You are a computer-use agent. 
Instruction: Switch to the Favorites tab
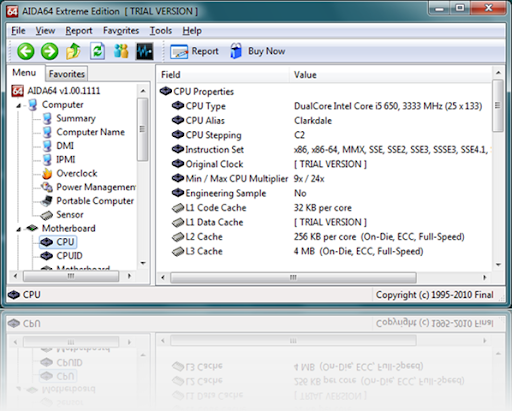(67, 74)
